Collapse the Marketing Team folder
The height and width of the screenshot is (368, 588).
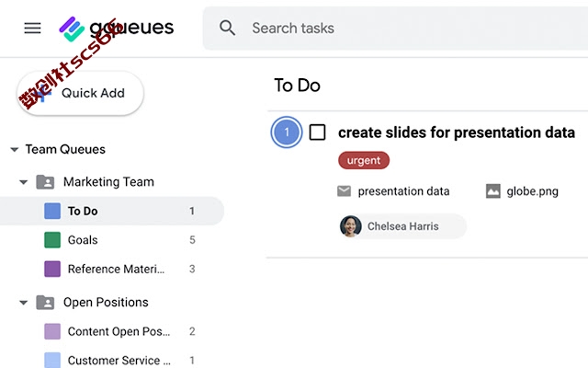point(24,182)
